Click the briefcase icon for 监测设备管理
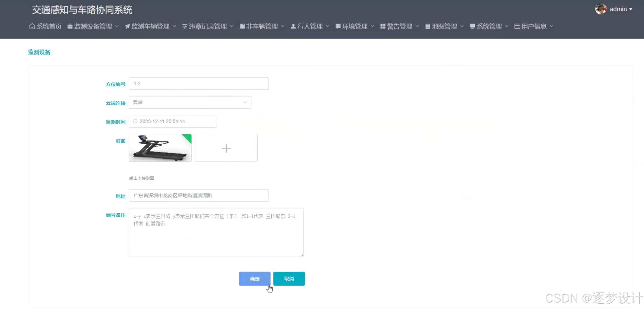Screen dimensions: 644x309 (x=70, y=26)
